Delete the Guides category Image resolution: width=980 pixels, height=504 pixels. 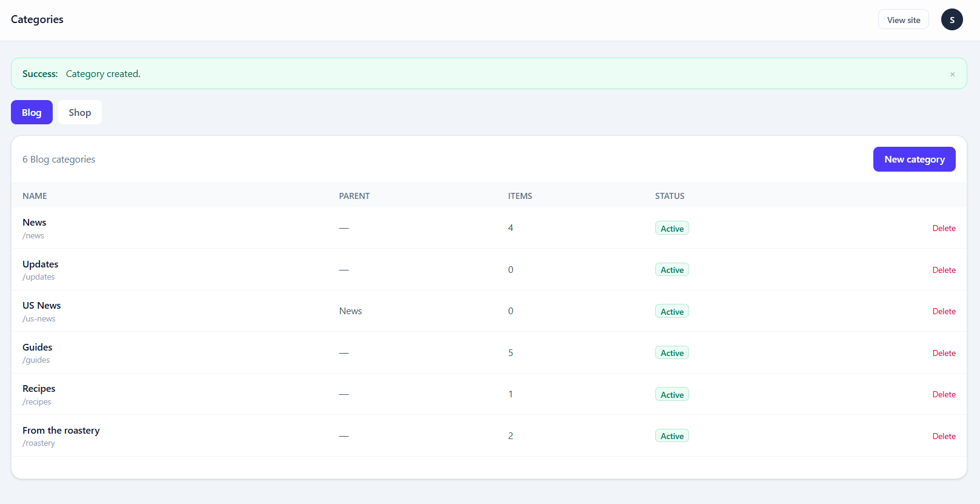[x=944, y=353]
